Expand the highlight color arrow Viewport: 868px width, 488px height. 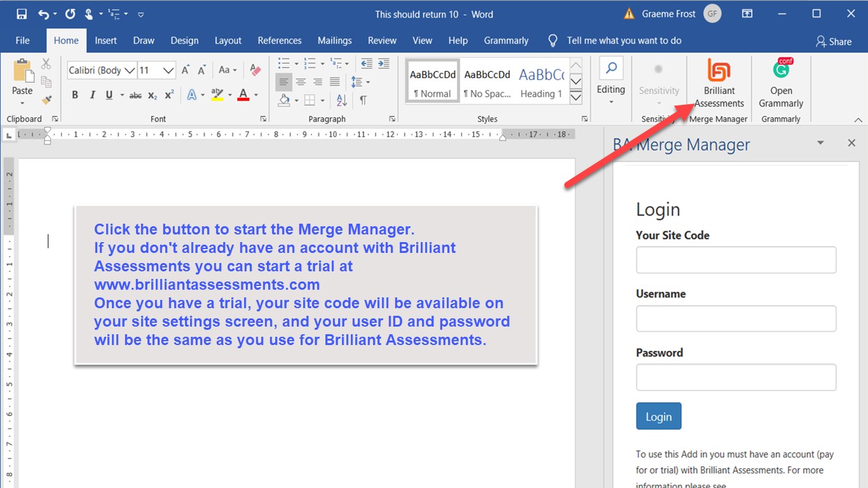click(230, 95)
